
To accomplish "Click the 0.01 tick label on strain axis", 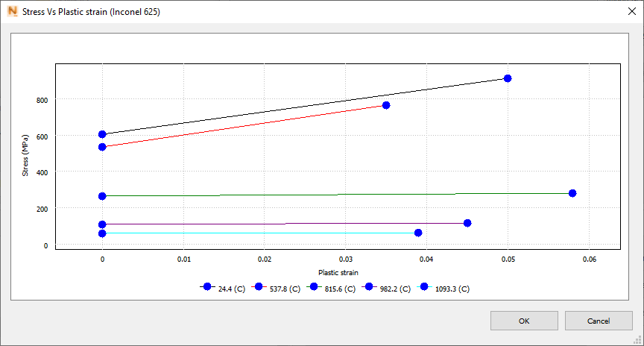I will coord(183,259).
